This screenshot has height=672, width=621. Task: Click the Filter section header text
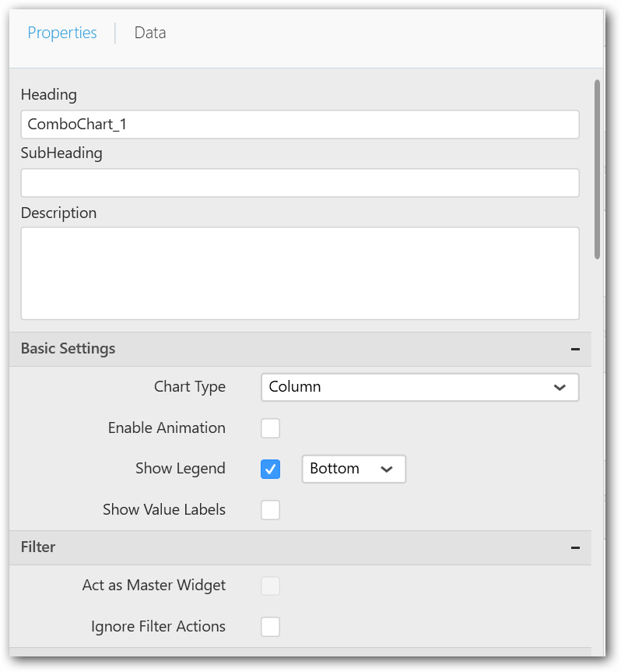click(38, 547)
